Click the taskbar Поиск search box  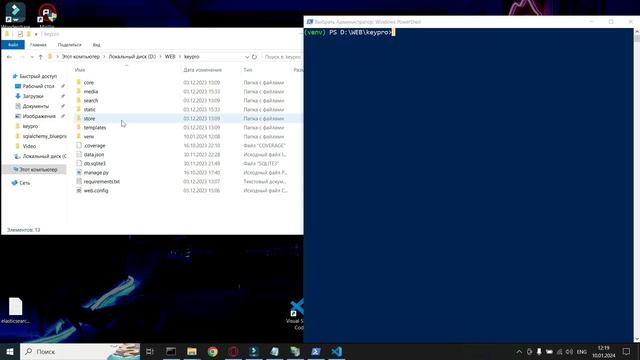[80, 351]
